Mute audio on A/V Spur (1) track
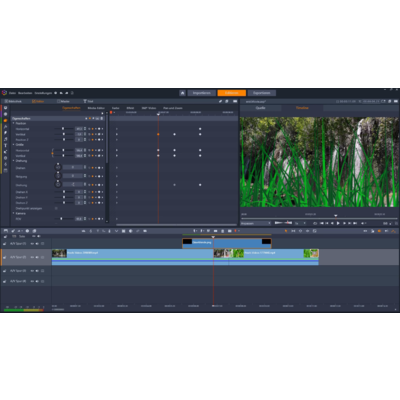The image size is (400, 400). point(37,244)
